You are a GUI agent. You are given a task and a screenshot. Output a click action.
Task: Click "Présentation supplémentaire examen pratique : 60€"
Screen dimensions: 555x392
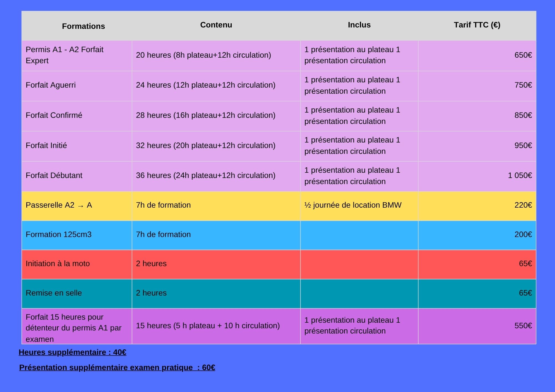[x=117, y=368]
